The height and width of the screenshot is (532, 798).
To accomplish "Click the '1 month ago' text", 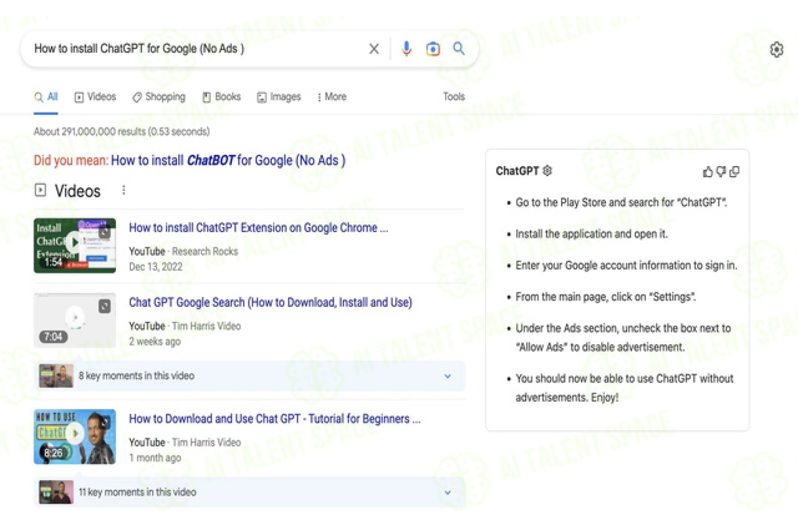I will (x=155, y=458).
